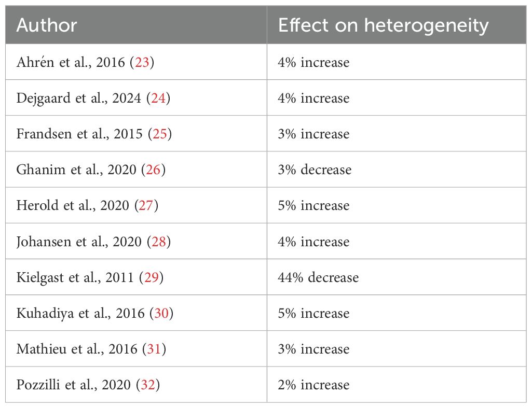
Task: Click Ahrén et al., 2016 author text
Action: point(73,63)
